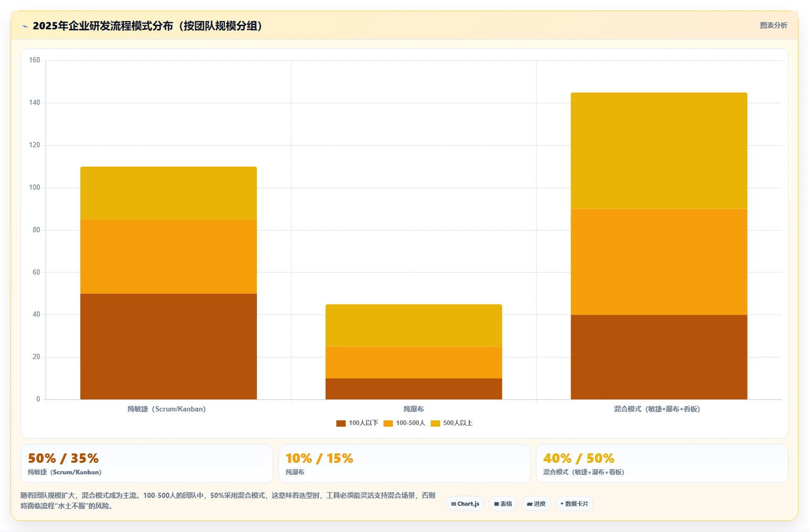
Task: Click the 进度 chip
Action: (536, 504)
